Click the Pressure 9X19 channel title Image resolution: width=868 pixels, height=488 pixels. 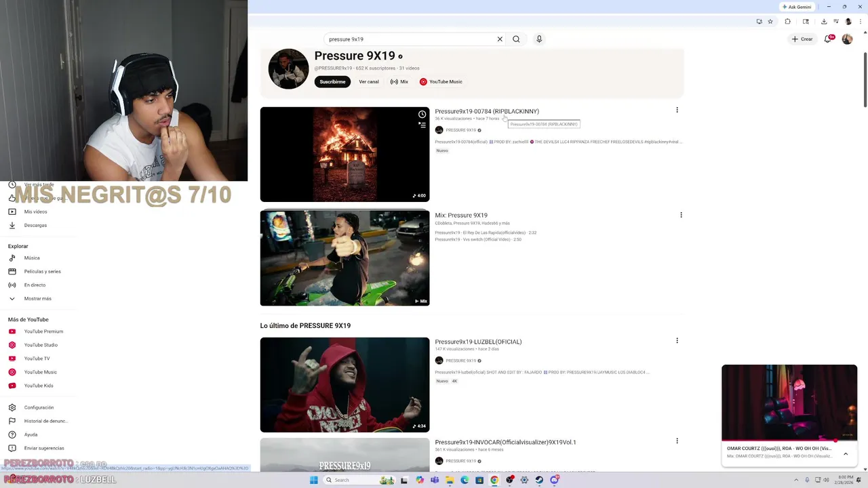click(x=355, y=56)
